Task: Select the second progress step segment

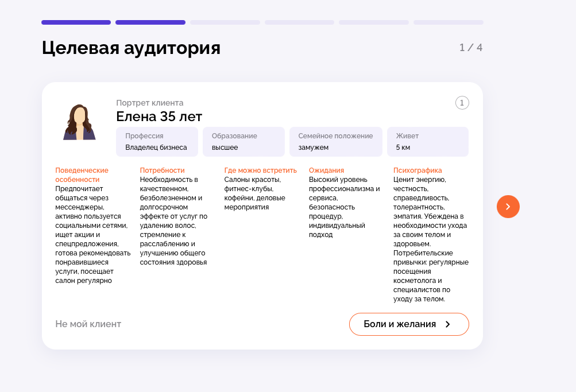Action: 150,22
